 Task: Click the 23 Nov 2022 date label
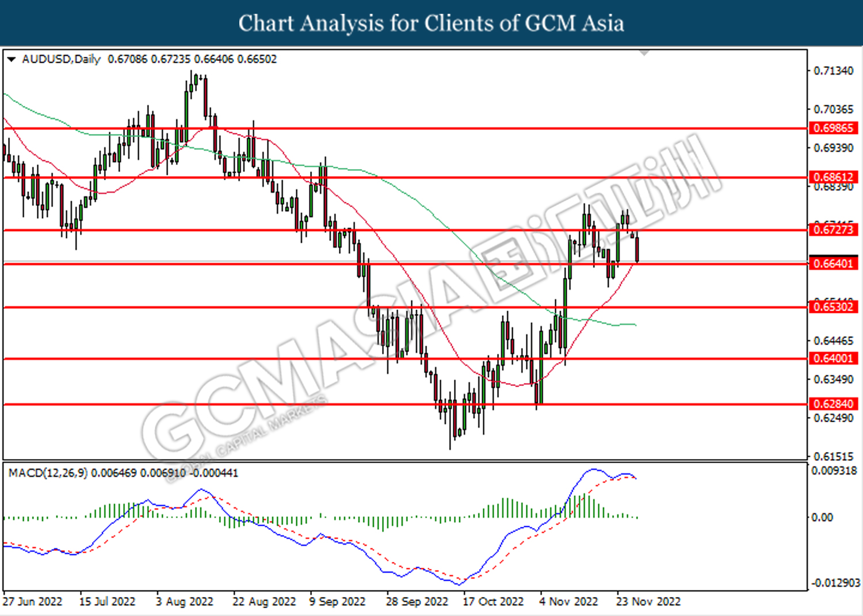point(648,602)
